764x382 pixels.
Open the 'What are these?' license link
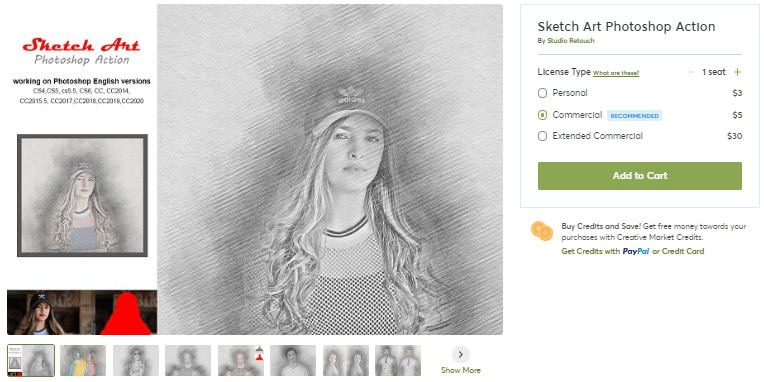[616, 73]
